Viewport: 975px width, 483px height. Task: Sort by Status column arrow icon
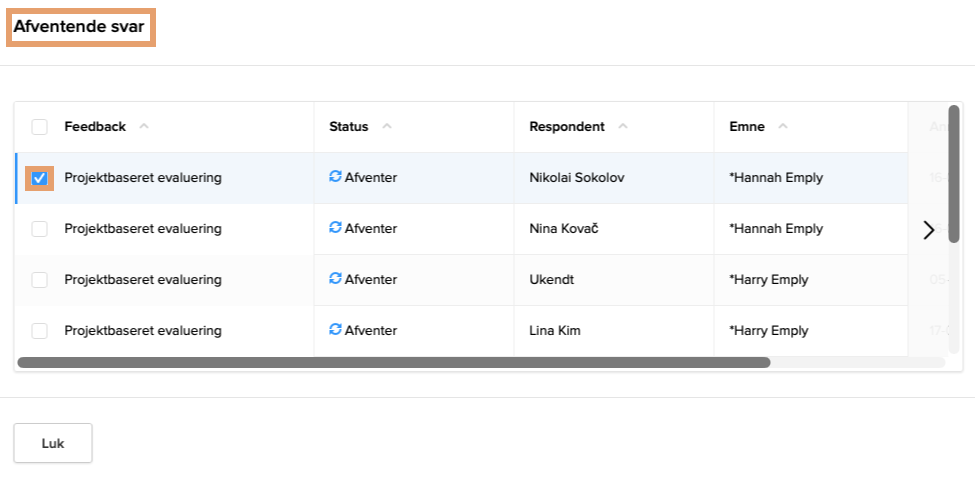387,126
